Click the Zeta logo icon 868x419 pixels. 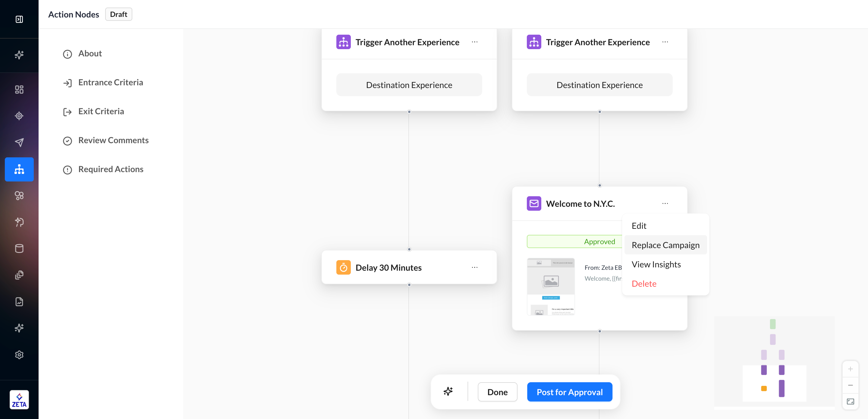(x=19, y=400)
